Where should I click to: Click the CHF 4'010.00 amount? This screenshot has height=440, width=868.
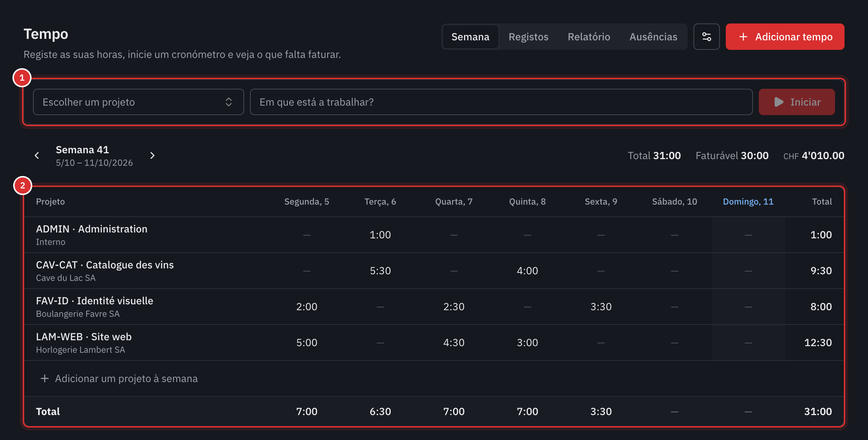pyautogui.click(x=814, y=155)
